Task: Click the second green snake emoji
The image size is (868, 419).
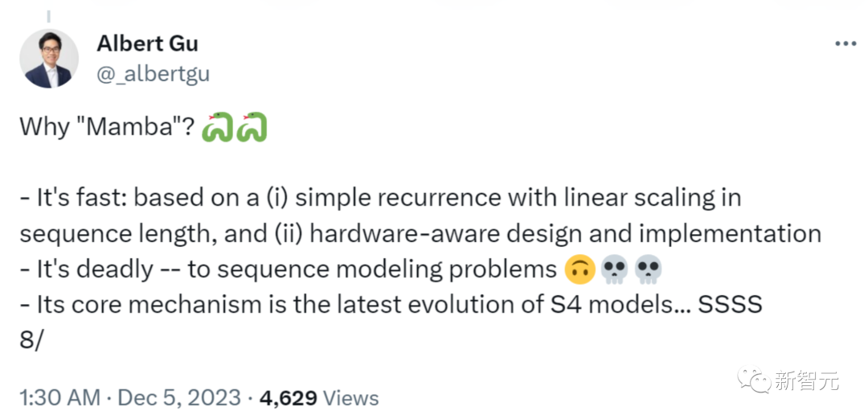Action: (x=253, y=127)
